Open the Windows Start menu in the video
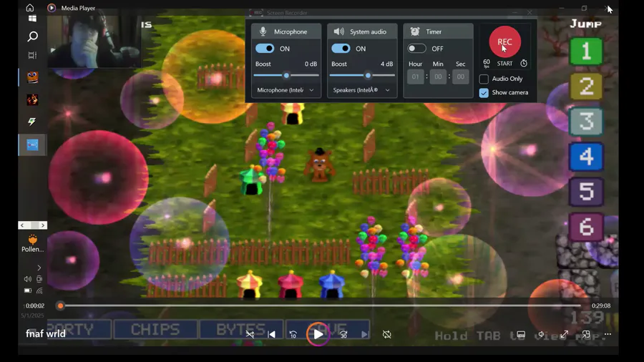The image size is (644, 362). pos(32,19)
